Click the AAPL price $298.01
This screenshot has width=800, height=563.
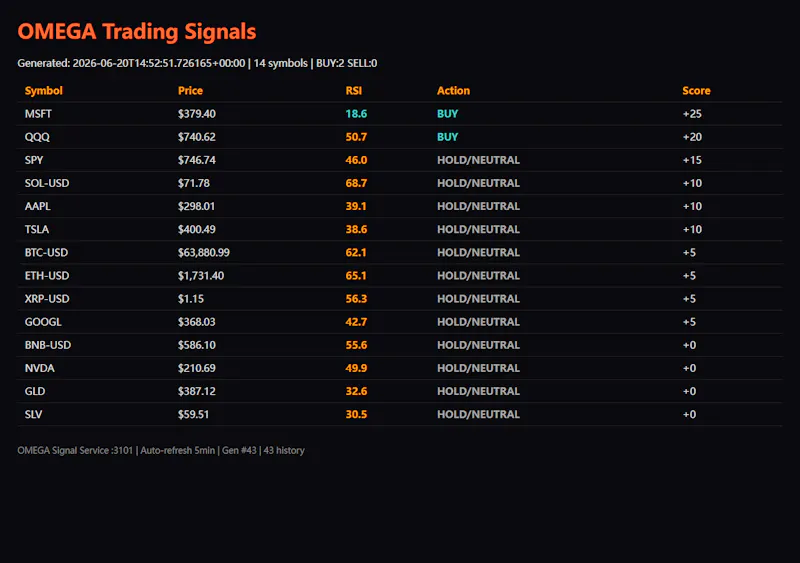pyautogui.click(x=196, y=206)
